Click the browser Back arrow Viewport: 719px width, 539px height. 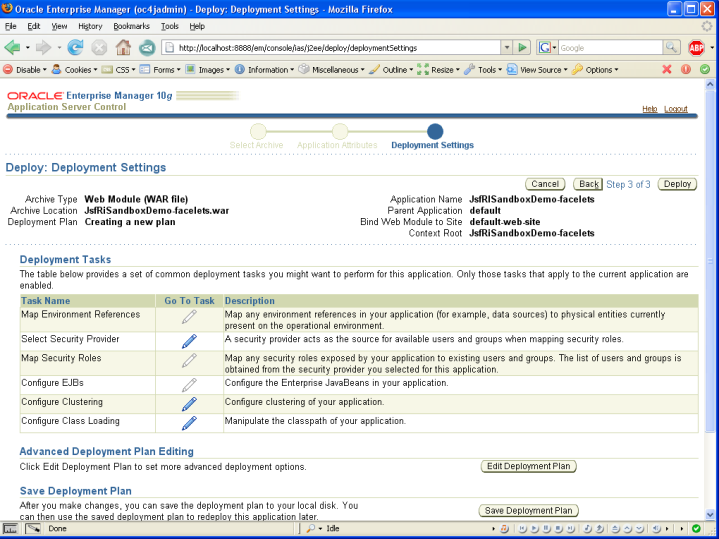[x=12, y=47]
